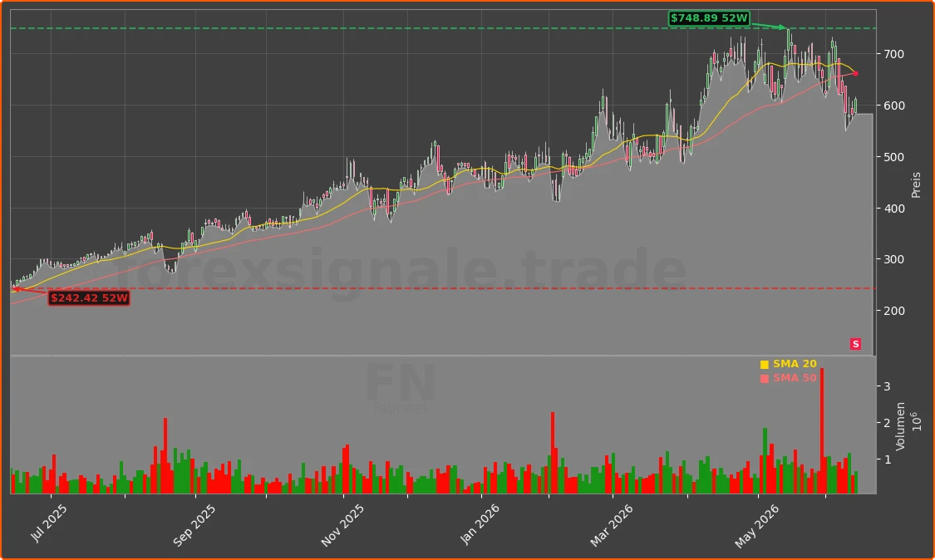
Task: Click the 300 price axis tick
Action: [x=893, y=259]
